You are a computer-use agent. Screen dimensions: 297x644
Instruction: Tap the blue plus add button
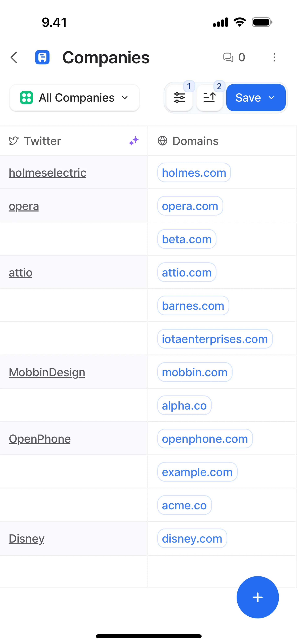[x=258, y=597]
